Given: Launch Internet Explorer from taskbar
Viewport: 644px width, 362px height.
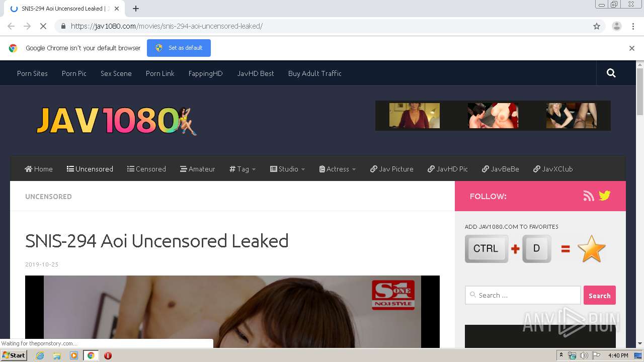Looking at the screenshot, I should 40,355.
